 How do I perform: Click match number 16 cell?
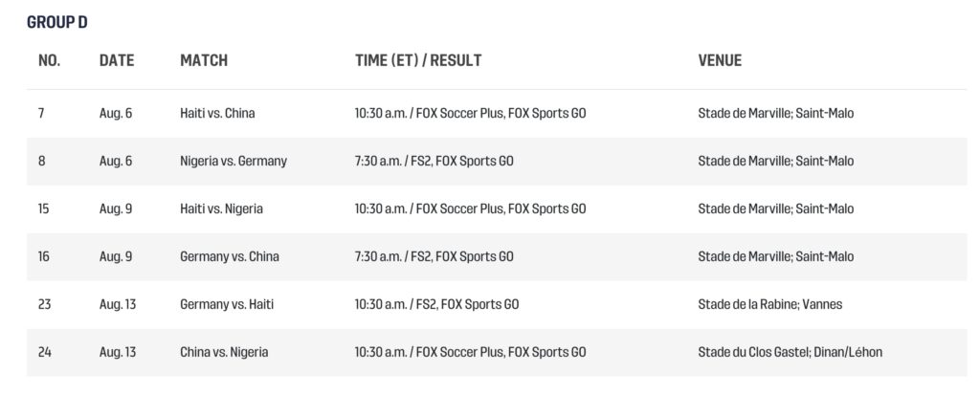43,256
